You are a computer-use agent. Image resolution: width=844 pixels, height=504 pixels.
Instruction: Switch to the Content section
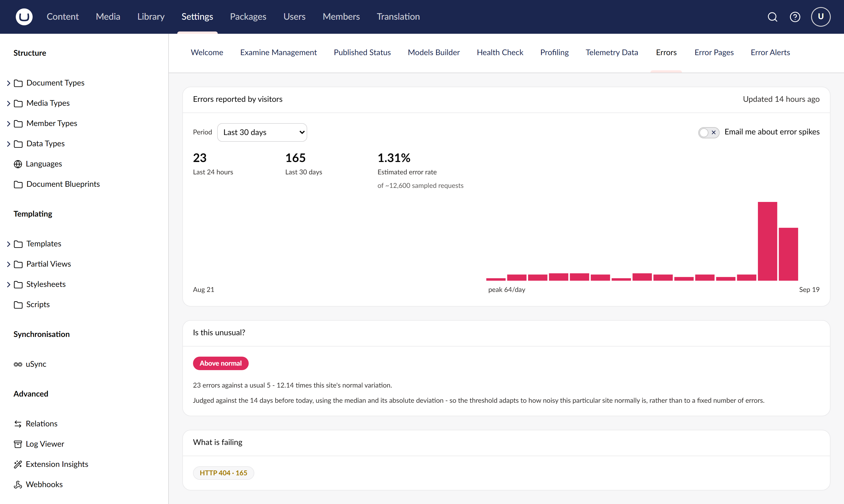pos(62,17)
